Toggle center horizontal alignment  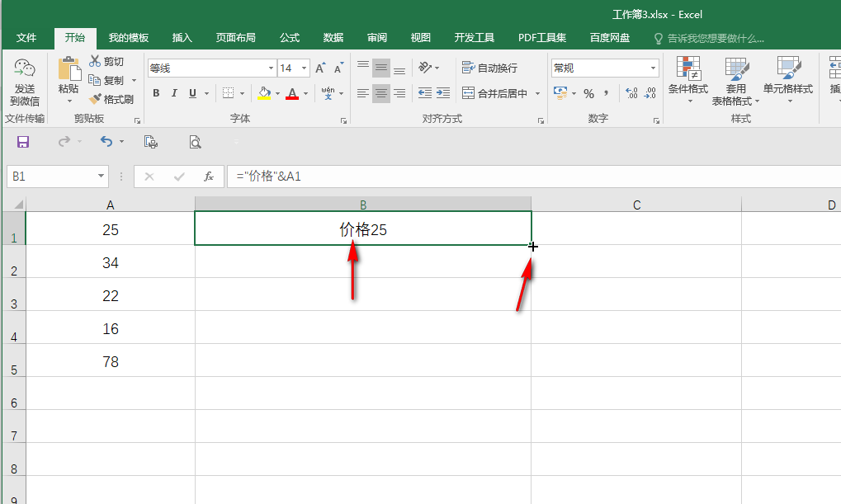click(x=381, y=93)
